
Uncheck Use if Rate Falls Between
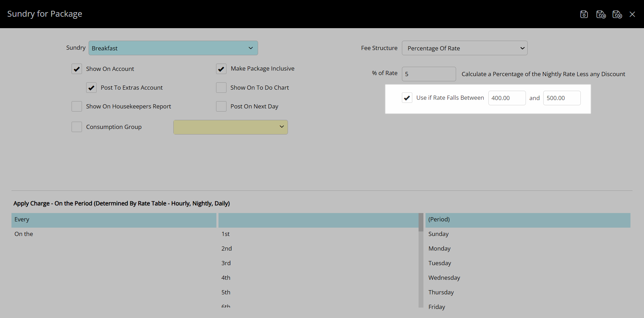click(407, 98)
